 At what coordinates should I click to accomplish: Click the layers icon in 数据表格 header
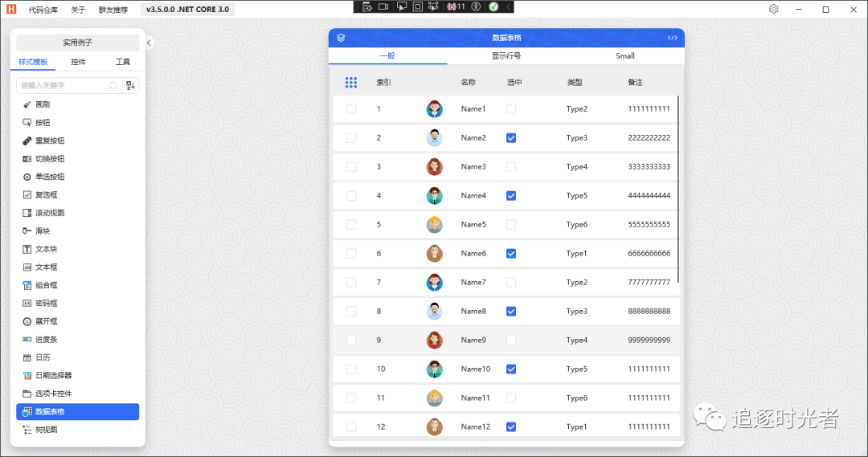pos(341,38)
